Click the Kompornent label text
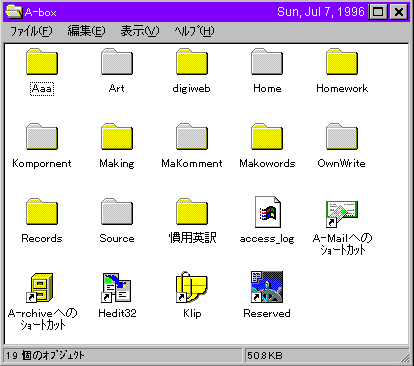Screen dimensions: 414x366 [x=42, y=163]
